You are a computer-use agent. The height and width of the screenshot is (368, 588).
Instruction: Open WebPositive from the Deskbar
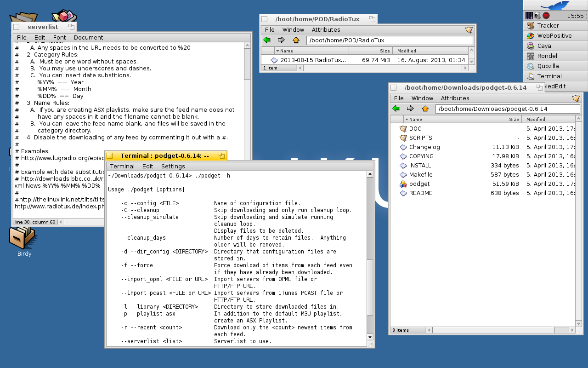pyautogui.click(x=554, y=36)
